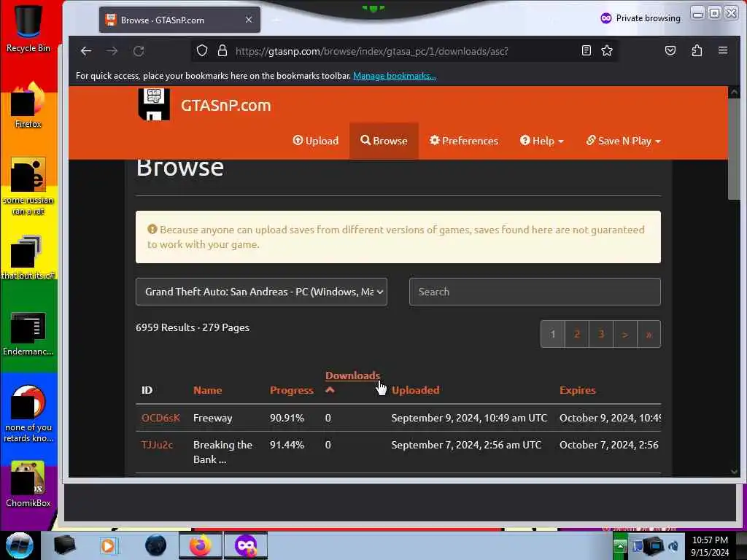This screenshot has height=560, width=747.
Task: Click the taskbar clock showing 10:57 PM
Action: 710,545
